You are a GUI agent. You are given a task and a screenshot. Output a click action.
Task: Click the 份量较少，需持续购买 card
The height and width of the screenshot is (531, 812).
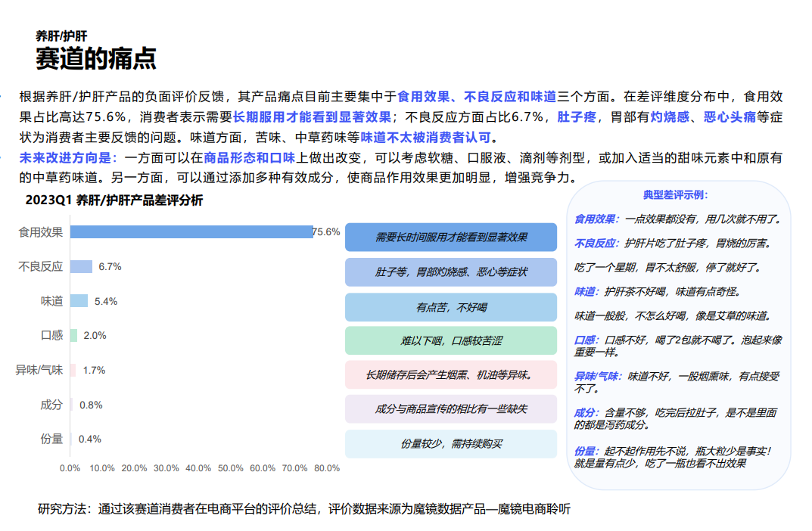[452, 444]
